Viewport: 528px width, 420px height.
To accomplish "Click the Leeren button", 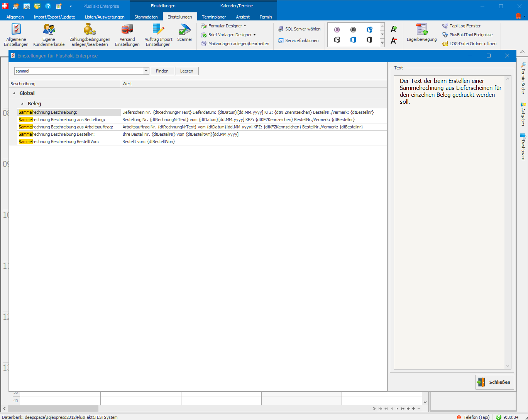I will pos(187,71).
